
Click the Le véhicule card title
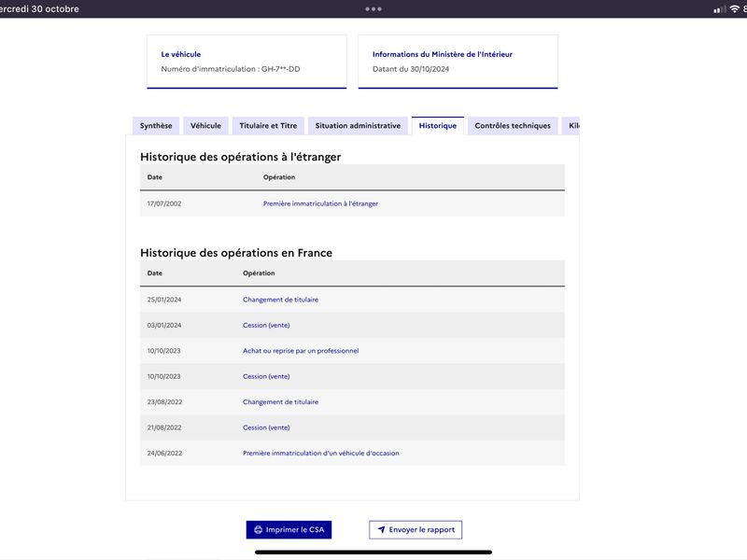(x=181, y=54)
